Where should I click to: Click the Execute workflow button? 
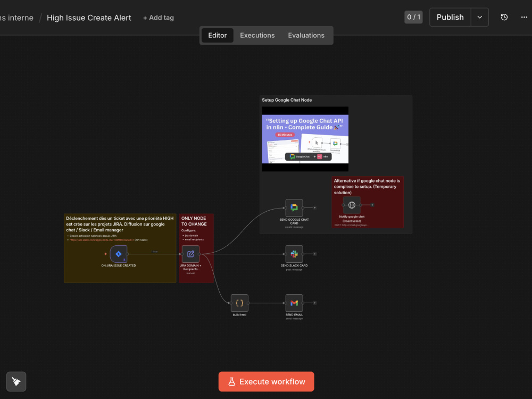point(267,381)
